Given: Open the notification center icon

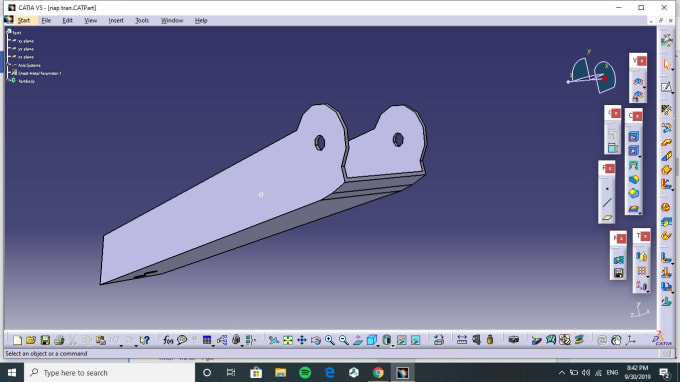Looking at the screenshot, I should pos(664,372).
